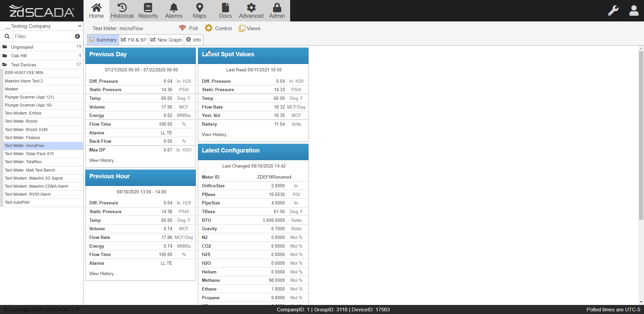Click the wrench tools icon

(613, 10)
